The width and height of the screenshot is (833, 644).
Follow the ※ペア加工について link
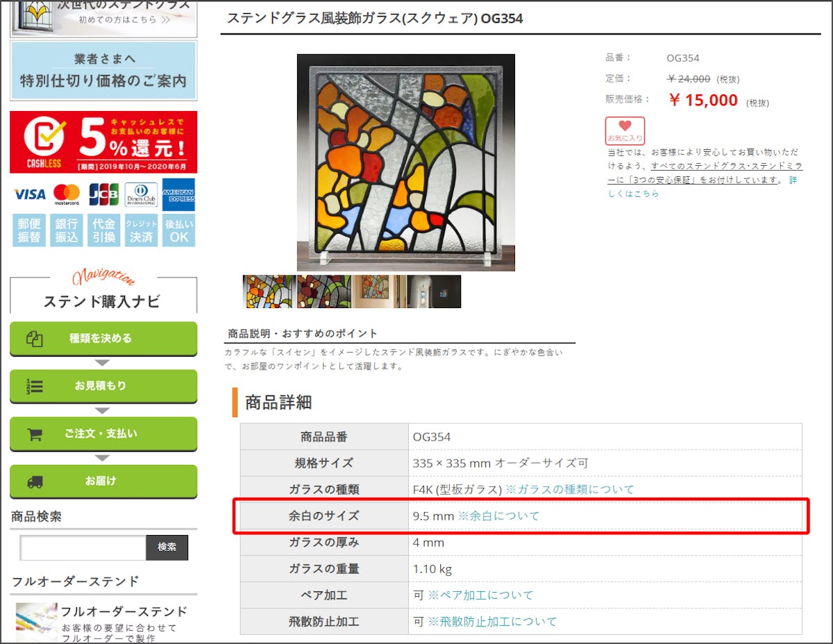pos(480,595)
